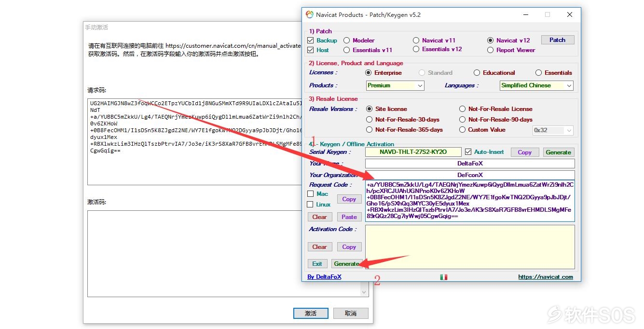Select Custom Value radio option
This screenshot has width=644, height=329.
(x=463, y=129)
